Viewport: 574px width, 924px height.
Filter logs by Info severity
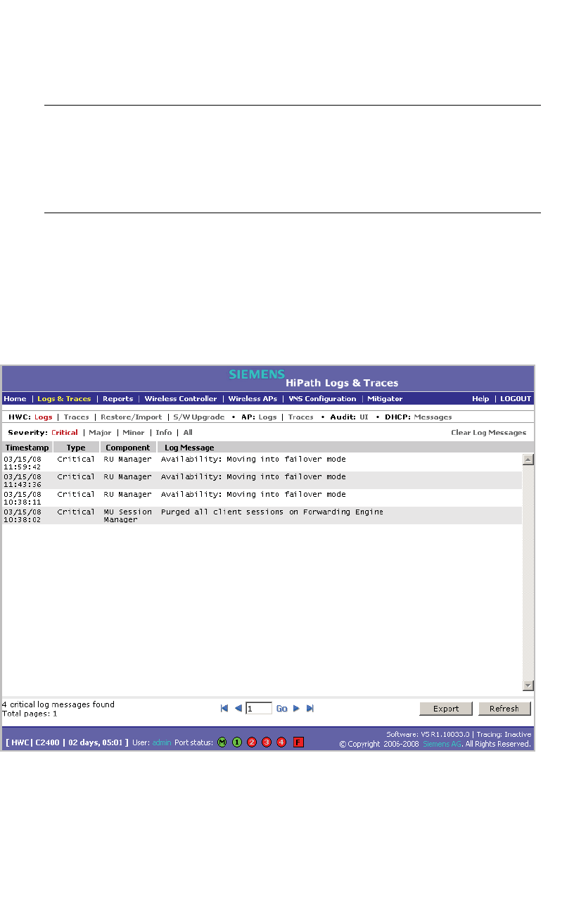pyautogui.click(x=164, y=432)
